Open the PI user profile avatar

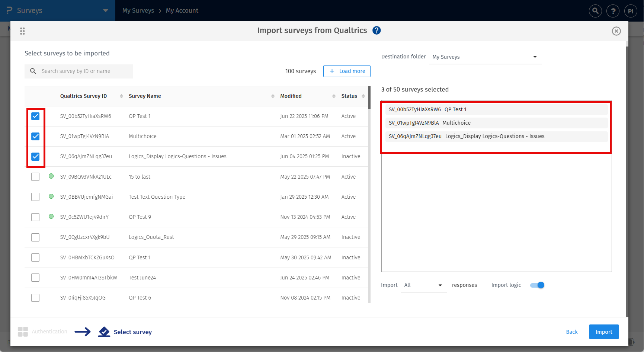click(x=631, y=11)
